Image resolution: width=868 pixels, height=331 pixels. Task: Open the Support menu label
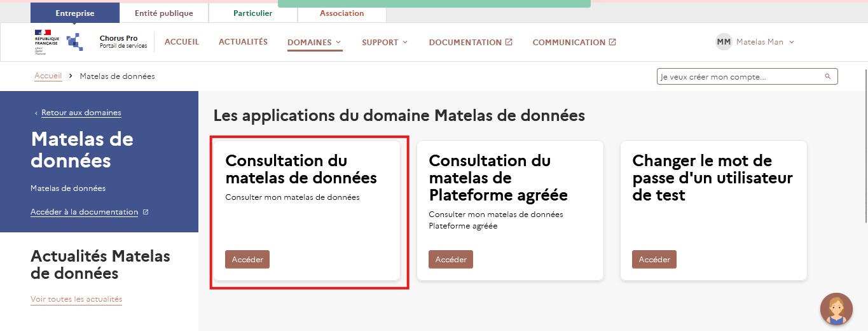tap(380, 43)
